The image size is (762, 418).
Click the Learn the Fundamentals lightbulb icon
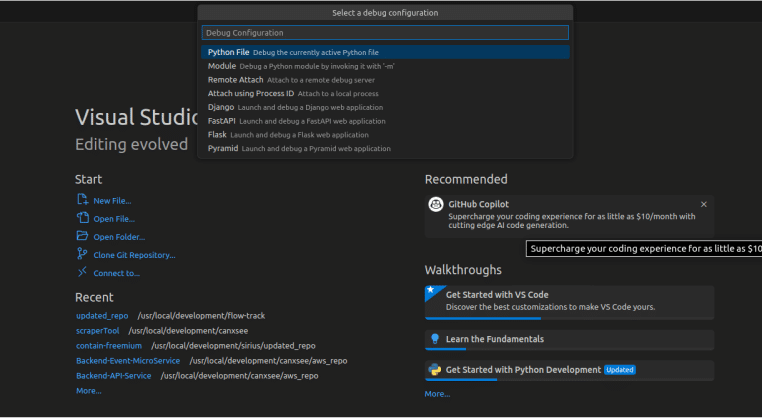tap(435, 339)
